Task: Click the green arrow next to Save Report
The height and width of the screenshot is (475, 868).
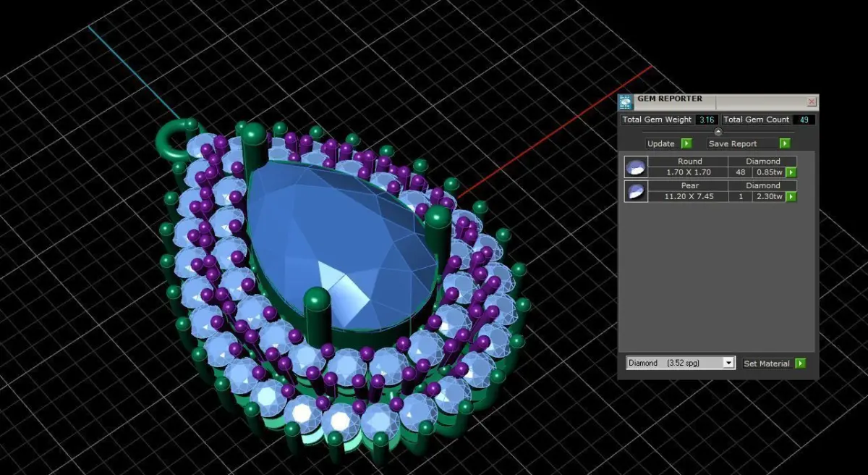Action: [x=784, y=143]
